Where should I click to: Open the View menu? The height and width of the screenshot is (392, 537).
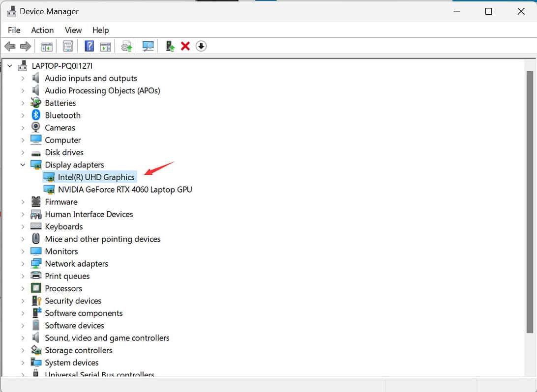point(73,30)
